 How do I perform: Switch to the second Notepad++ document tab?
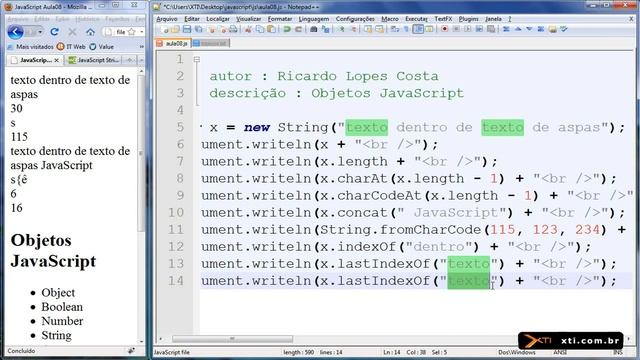(211, 43)
